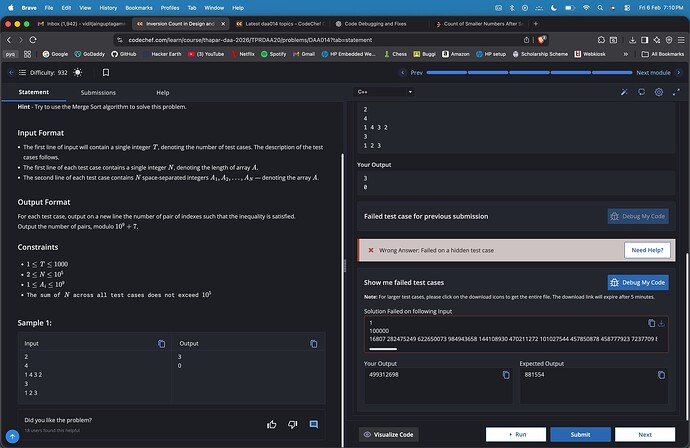Open editor settings gear icon
The width and height of the screenshot is (690, 448).
point(659,92)
